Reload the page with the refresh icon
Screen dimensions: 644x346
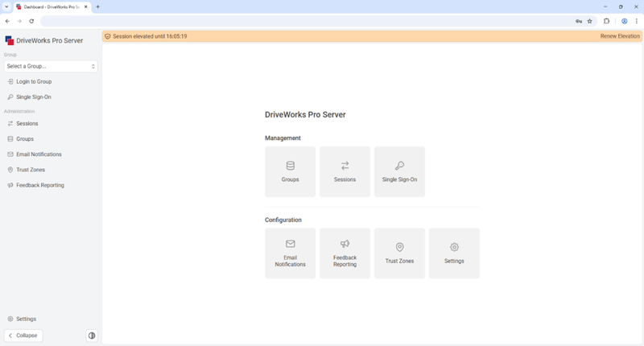click(x=31, y=21)
